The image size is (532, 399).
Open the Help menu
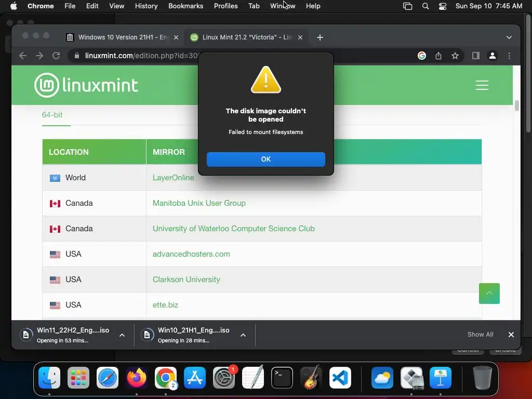click(x=313, y=6)
